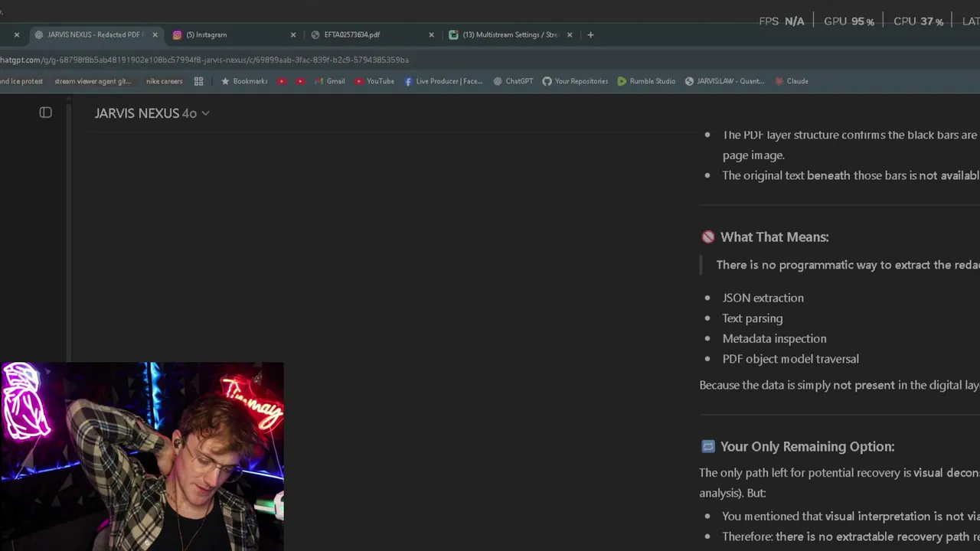980x551 pixels.
Task: Click the 'Metadata inspection' bullet
Action: tap(774, 338)
